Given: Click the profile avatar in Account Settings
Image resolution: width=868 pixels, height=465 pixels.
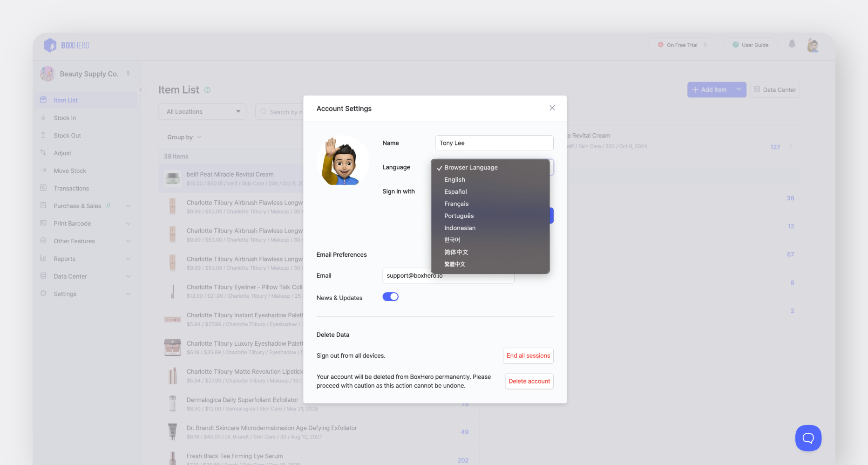Looking at the screenshot, I should (x=343, y=161).
